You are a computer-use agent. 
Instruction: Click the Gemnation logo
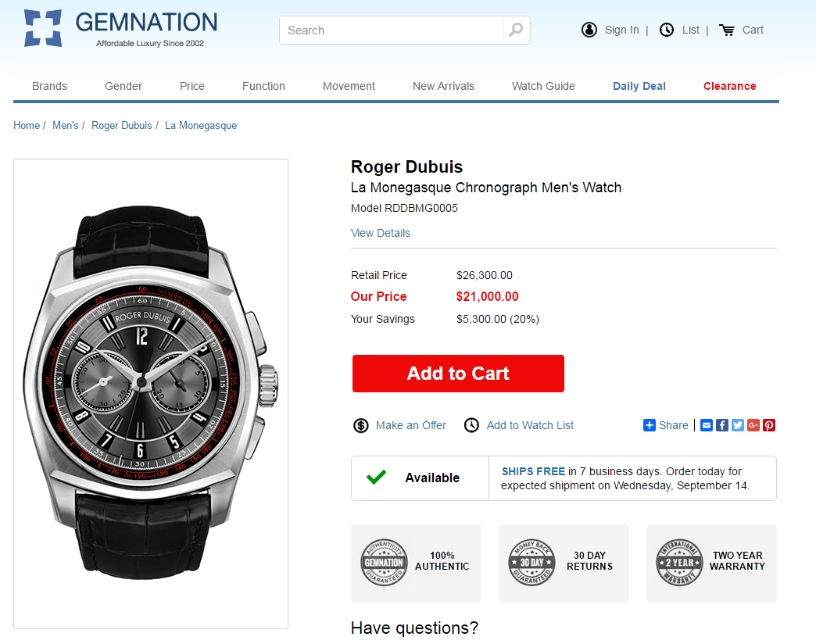click(x=120, y=29)
